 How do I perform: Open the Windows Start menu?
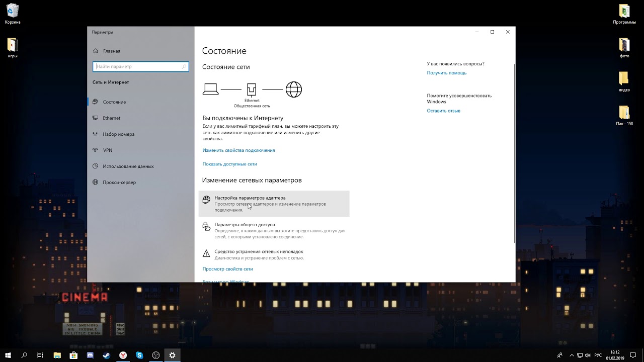click(x=8, y=355)
